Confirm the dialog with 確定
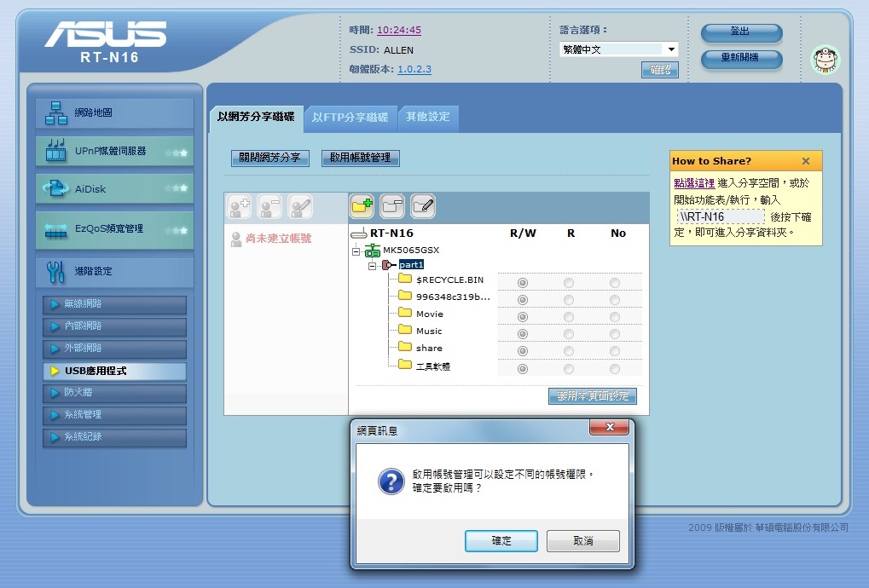Image resolution: width=869 pixels, height=588 pixels. [x=501, y=541]
